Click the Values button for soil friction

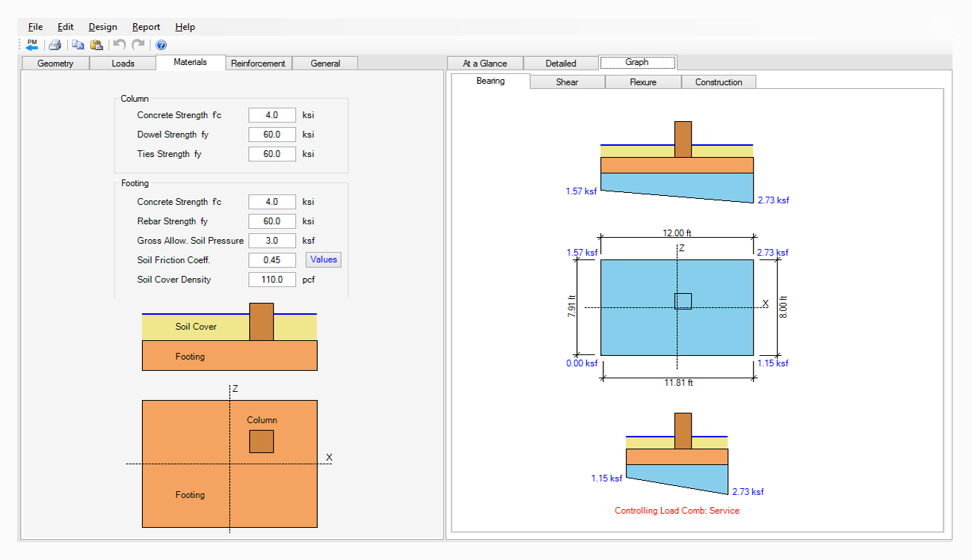(x=324, y=259)
